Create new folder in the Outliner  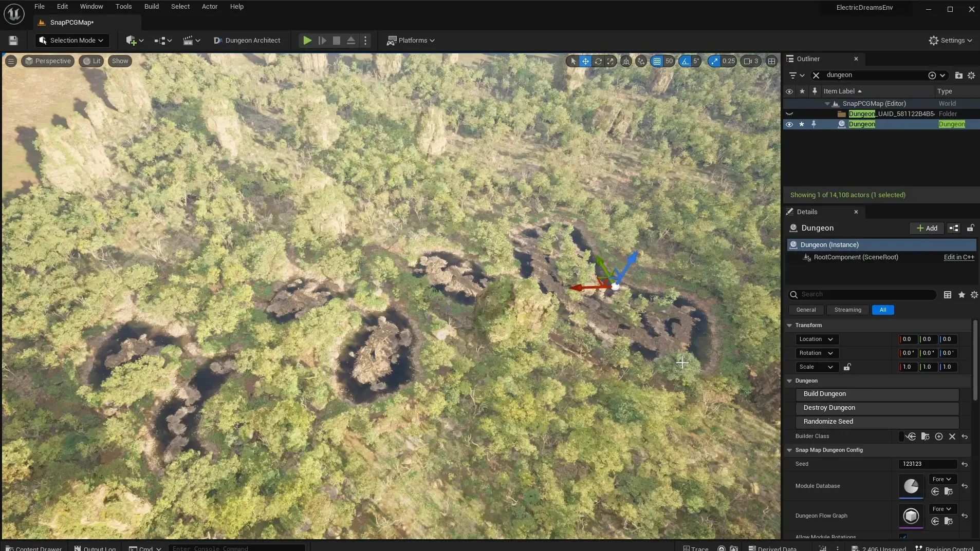958,75
